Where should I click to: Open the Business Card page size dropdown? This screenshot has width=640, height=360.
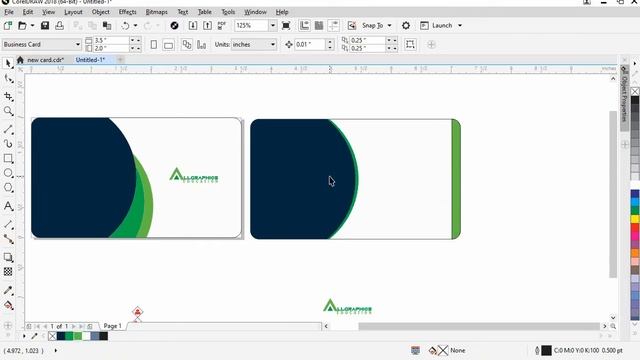(x=78, y=44)
